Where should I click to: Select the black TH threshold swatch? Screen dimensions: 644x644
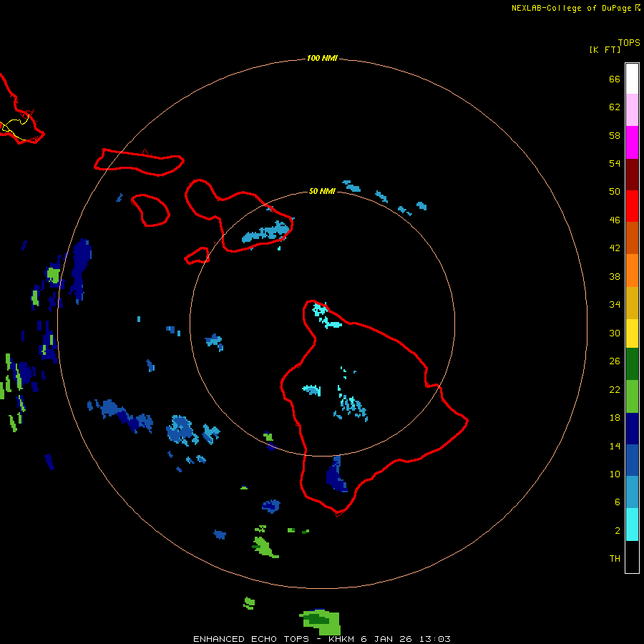[x=632, y=557]
